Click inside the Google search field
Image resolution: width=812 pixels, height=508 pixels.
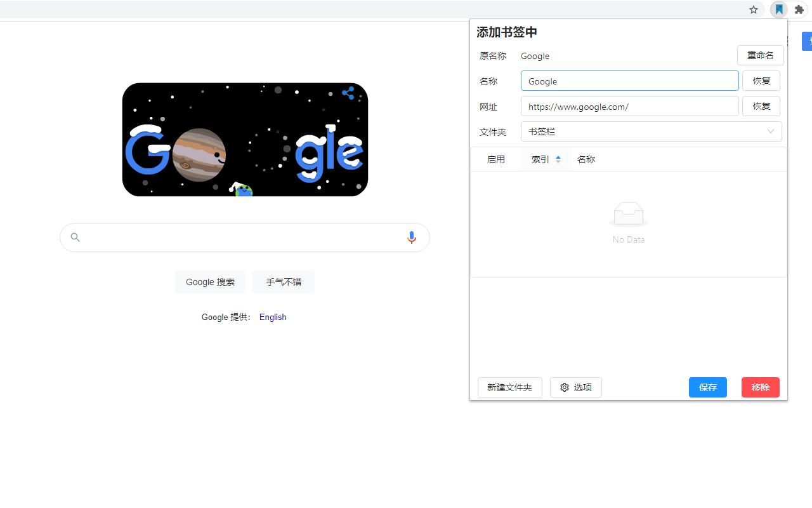tap(245, 237)
